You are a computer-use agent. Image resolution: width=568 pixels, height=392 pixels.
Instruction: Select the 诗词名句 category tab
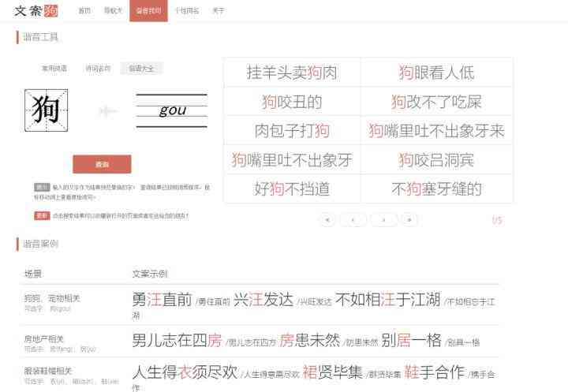coord(98,68)
